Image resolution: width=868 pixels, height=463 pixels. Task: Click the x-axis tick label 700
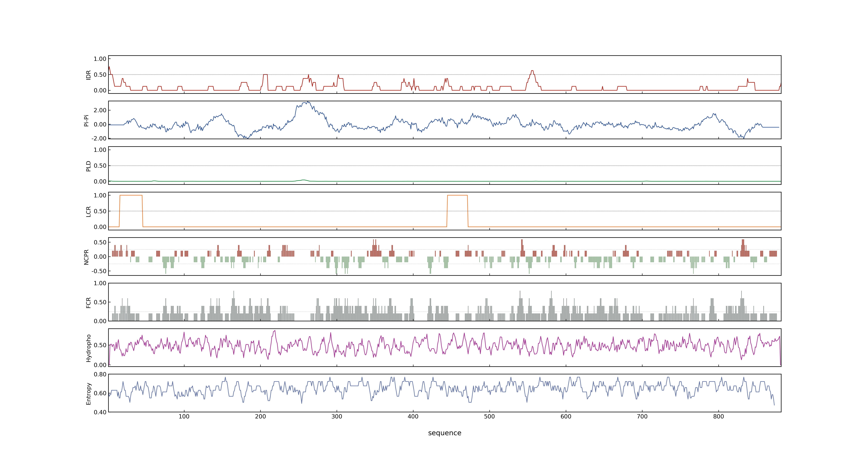tap(642, 416)
